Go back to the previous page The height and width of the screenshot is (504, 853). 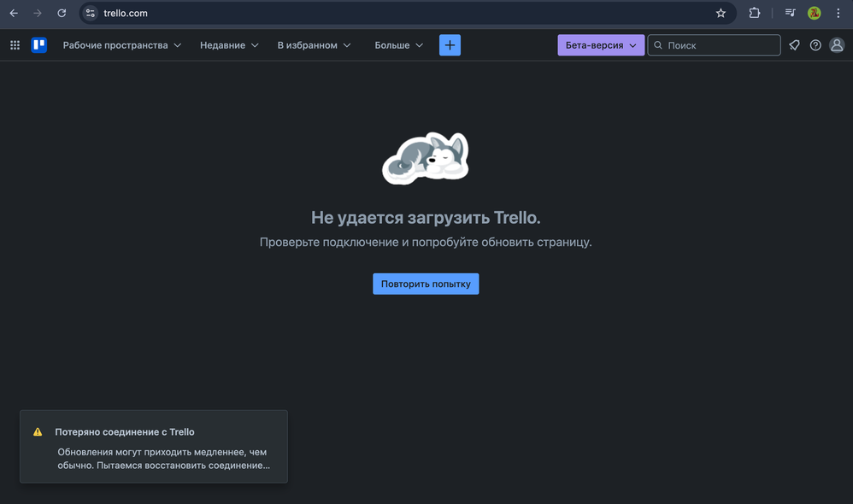coord(14,13)
